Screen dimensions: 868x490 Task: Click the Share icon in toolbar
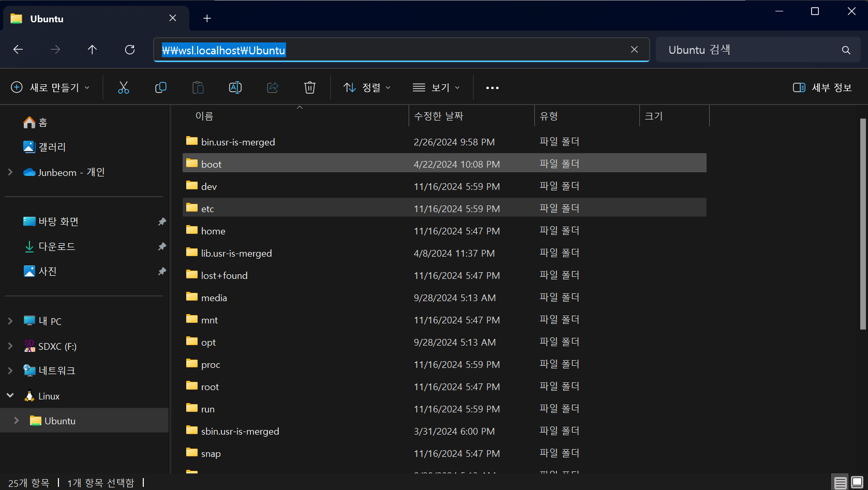(x=273, y=87)
